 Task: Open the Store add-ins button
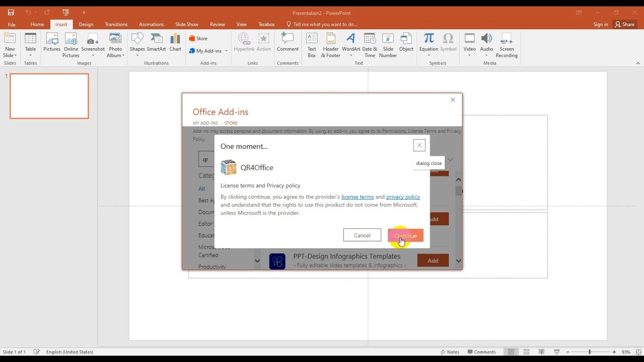click(198, 38)
